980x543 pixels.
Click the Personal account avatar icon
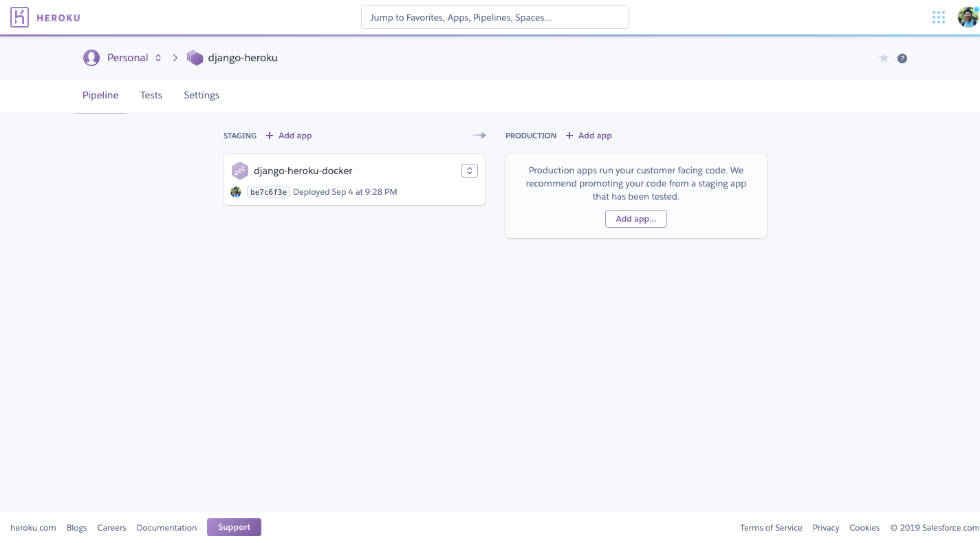click(91, 58)
